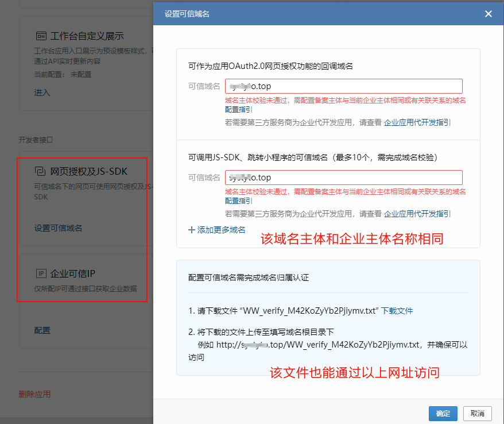Image resolution: width=504 pixels, height=424 pixels.
Task: Focus the JS-SDK 可信域名 input field
Action: click(x=343, y=178)
